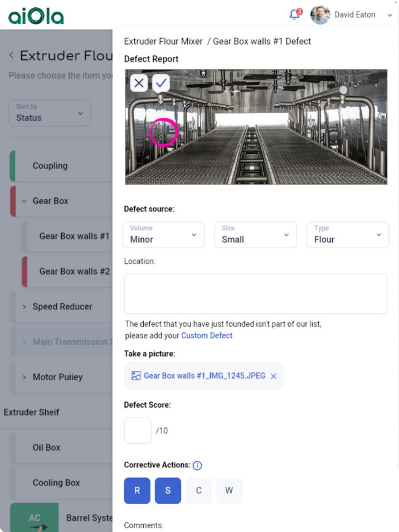Open the notifications bell
Viewport: 399px width, 532px height.
point(295,14)
